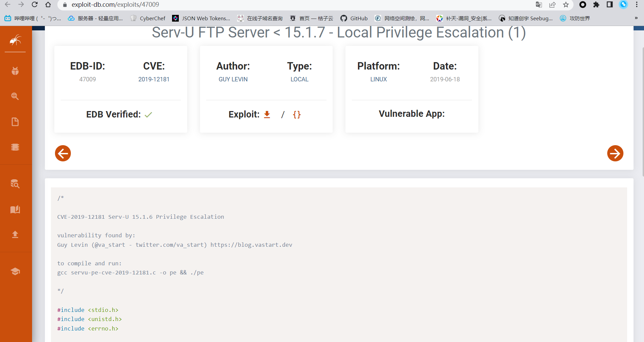
Task: Open the 知道创宇 Seebug bookmark
Action: coord(526,18)
